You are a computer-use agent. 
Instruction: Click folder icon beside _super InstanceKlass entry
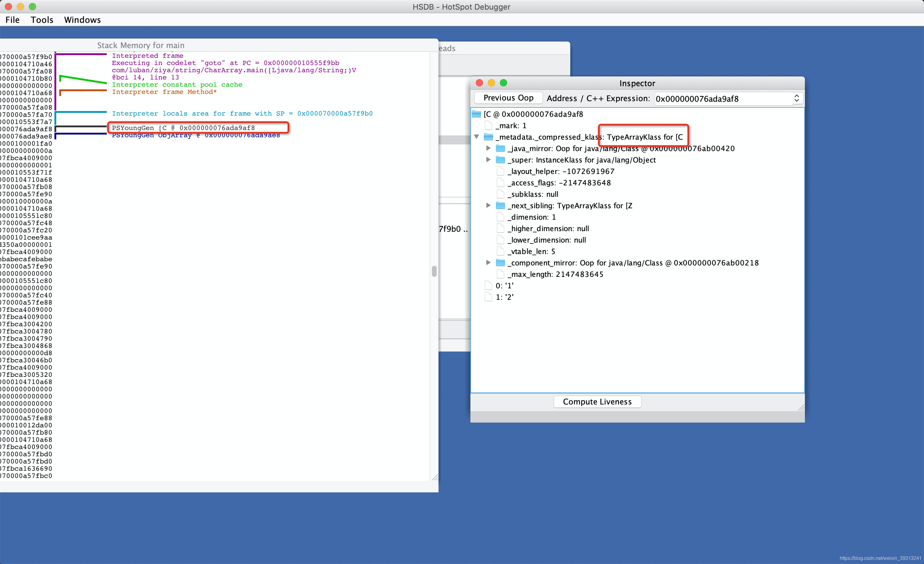click(x=500, y=160)
